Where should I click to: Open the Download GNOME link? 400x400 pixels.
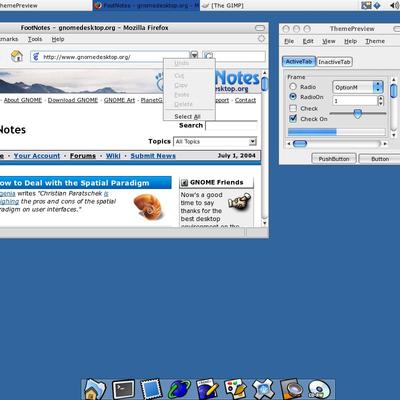73,100
